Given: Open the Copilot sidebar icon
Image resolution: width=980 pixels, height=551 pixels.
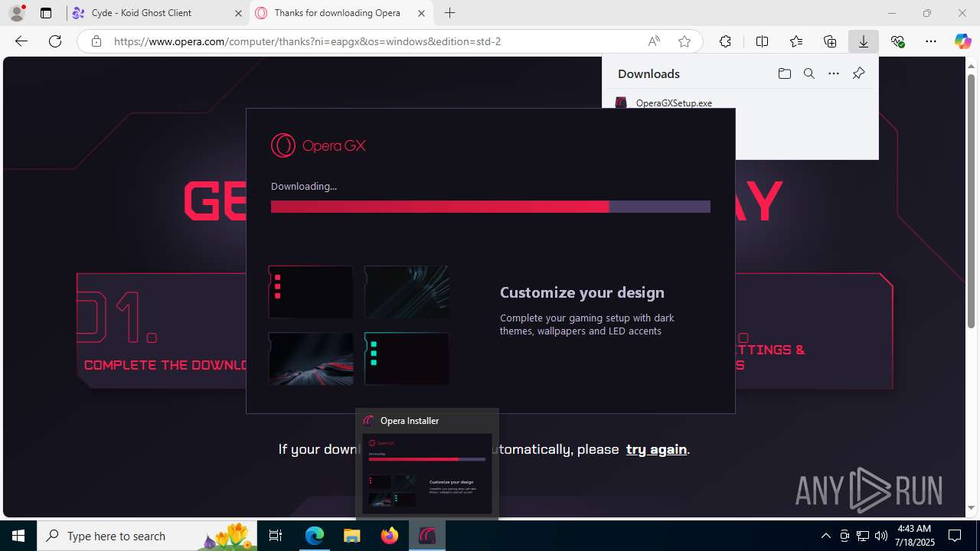Looking at the screenshot, I should [962, 41].
